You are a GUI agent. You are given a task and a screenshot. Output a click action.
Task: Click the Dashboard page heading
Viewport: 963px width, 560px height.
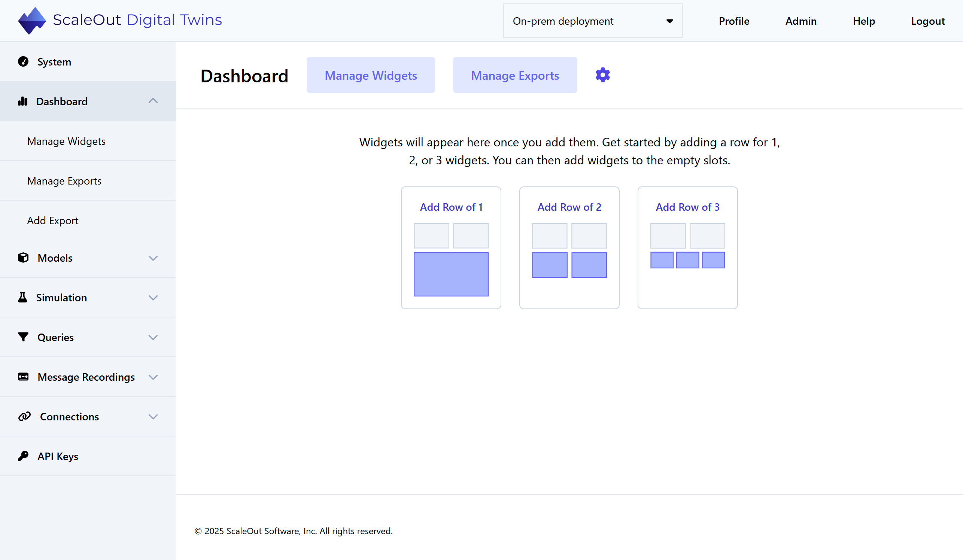coord(244,76)
